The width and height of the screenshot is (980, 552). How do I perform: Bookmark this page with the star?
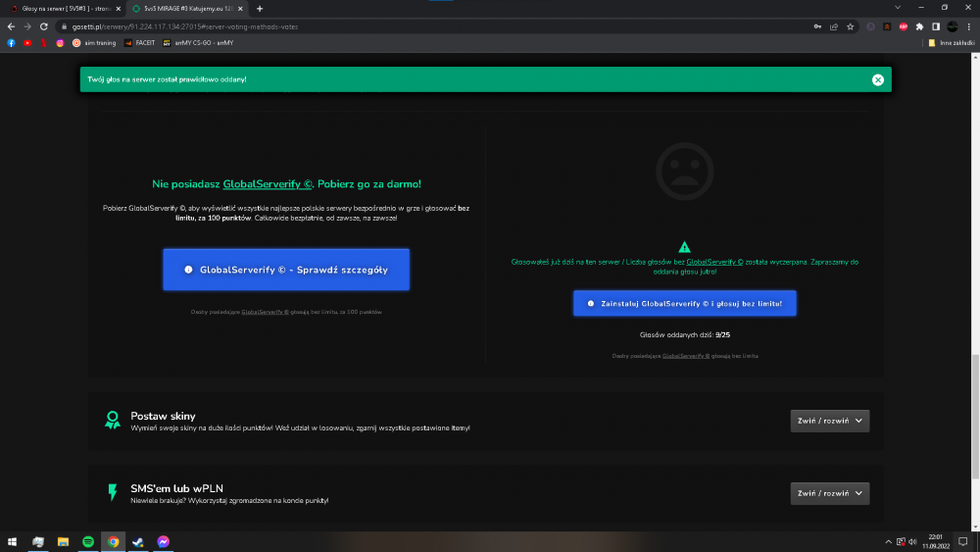click(850, 26)
